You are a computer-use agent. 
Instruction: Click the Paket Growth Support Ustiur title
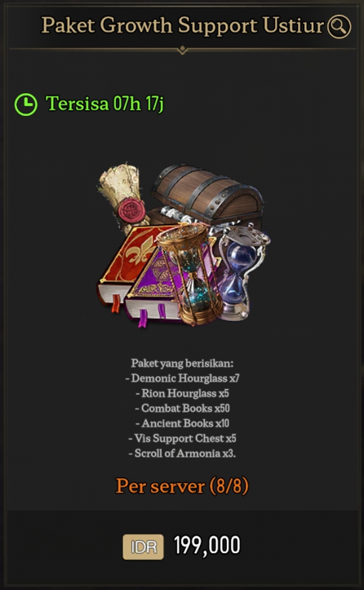pyautogui.click(x=183, y=25)
